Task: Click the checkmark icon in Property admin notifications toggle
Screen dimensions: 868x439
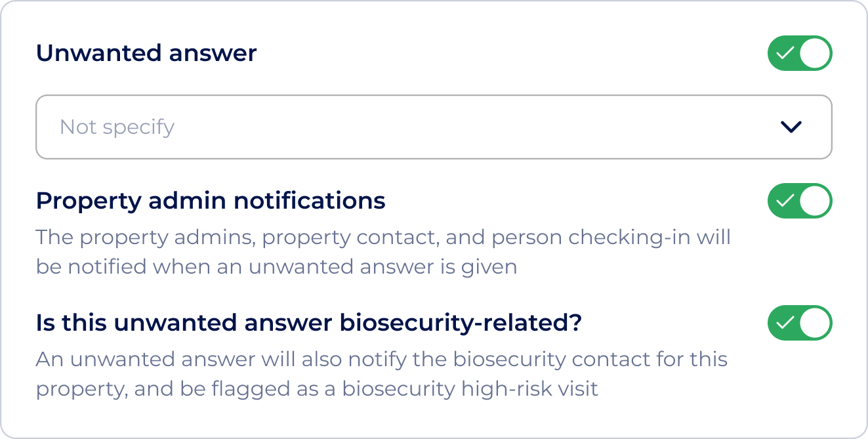Action: (x=787, y=201)
